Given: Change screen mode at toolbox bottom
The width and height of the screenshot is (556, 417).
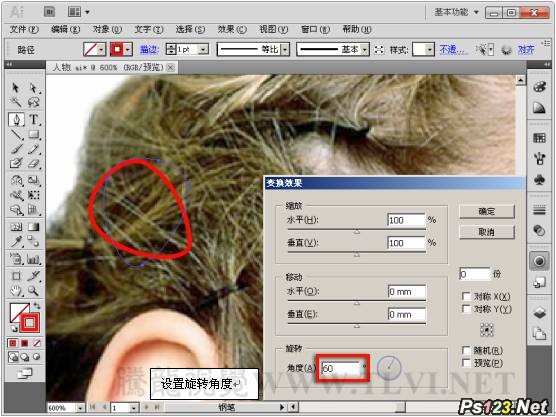Looking at the screenshot, I should 25,373.
